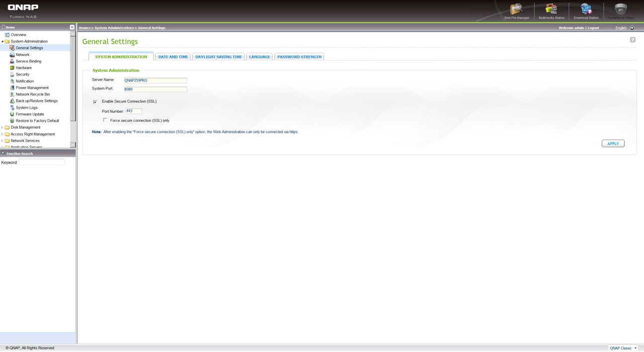Open Power Management in sidebar
Image resolution: width=644 pixels, height=352 pixels.
coord(32,88)
